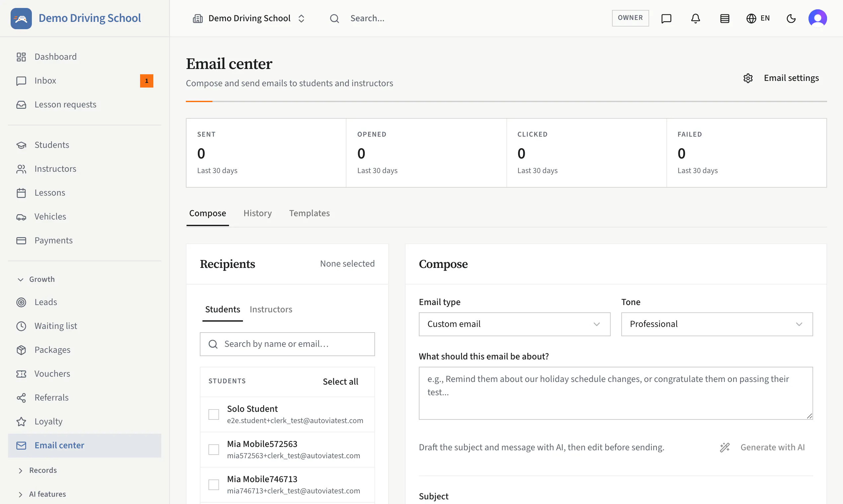Expand the AI features sidebar section
The height and width of the screenshot is (504, 843).
41,494
